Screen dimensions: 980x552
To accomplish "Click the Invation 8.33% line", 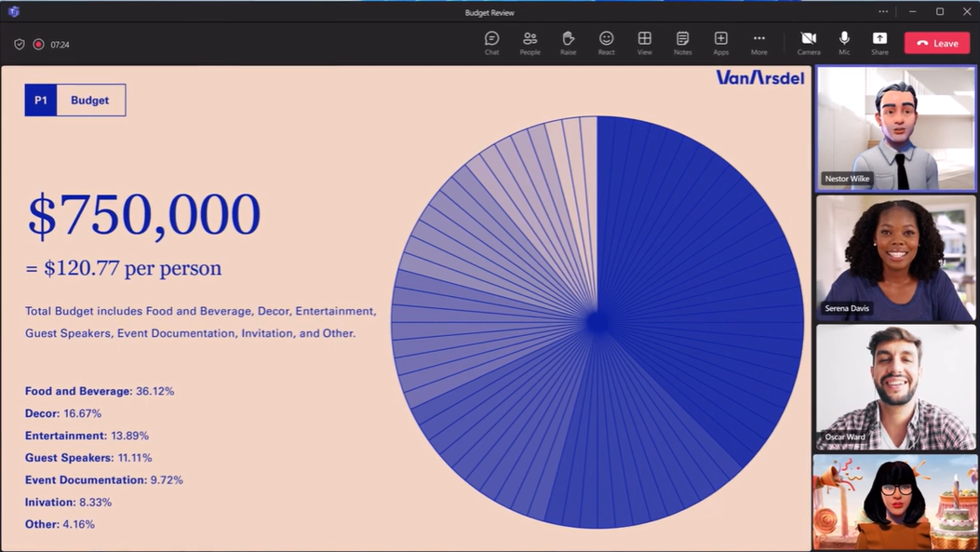I will tap(68, 502).
